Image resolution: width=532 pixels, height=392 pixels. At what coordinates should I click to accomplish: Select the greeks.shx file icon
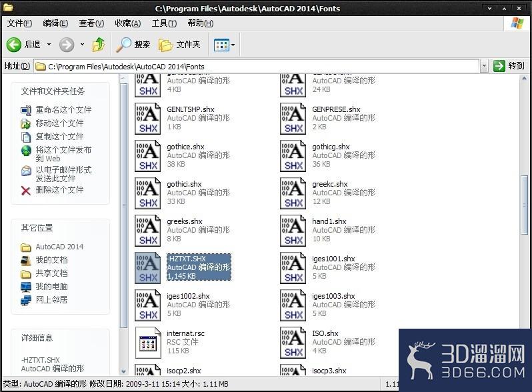coord(147,231)
